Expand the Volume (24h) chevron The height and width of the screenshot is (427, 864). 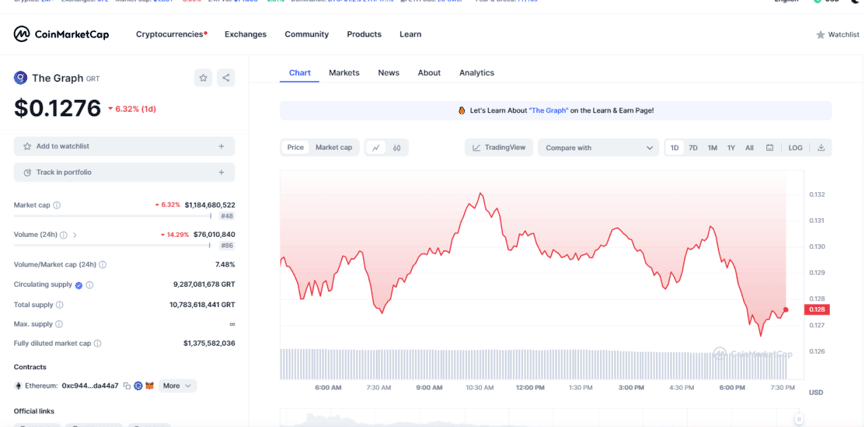click(x=75, y=235)
